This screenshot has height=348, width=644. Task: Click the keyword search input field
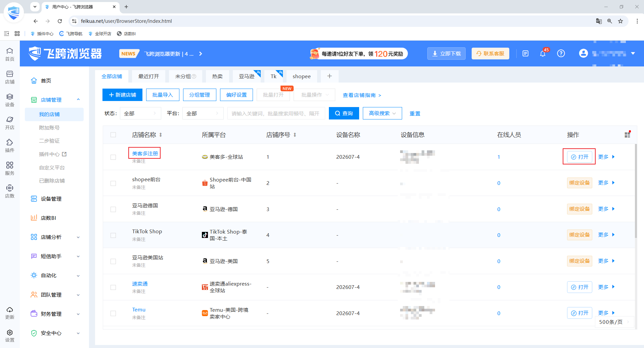[x=276, y=113]
